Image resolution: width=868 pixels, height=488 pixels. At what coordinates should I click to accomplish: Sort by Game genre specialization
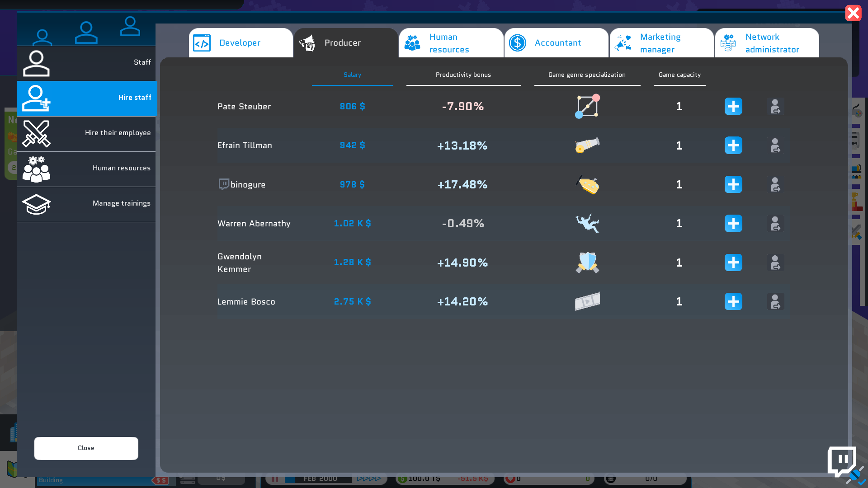coord(587,75)
